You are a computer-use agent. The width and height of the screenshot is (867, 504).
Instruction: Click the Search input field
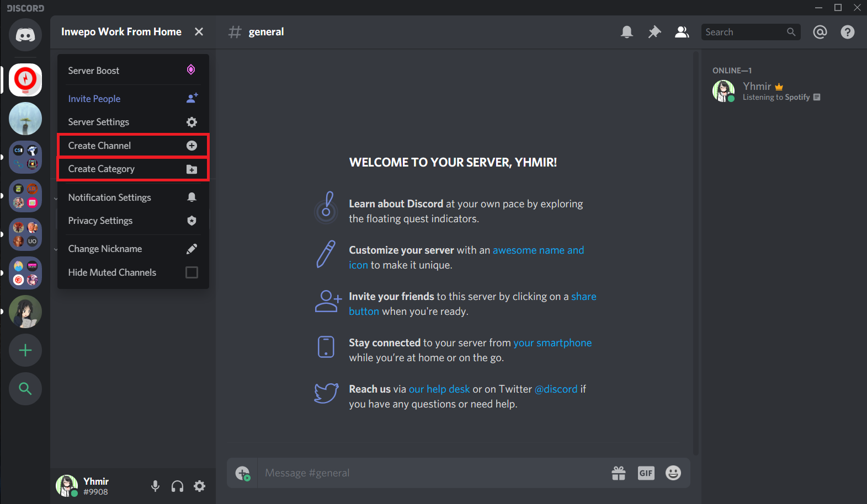[751, 32]
